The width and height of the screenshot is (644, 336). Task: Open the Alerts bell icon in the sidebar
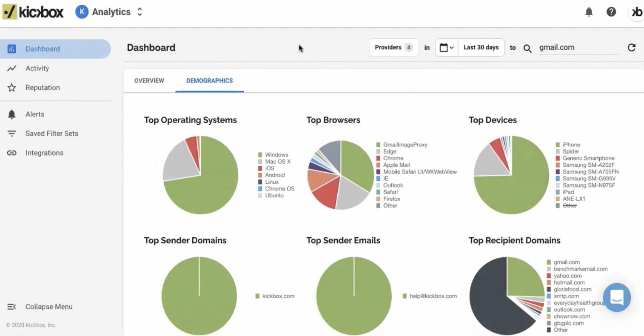click(12, 114)
